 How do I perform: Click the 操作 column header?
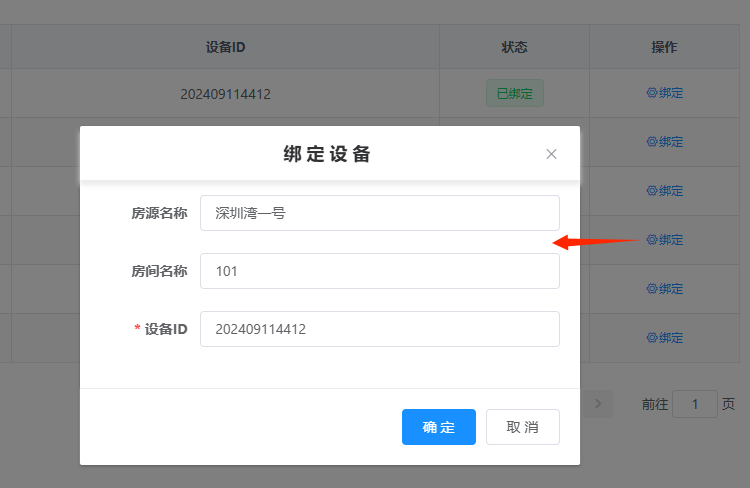click(x=664, y=47)
